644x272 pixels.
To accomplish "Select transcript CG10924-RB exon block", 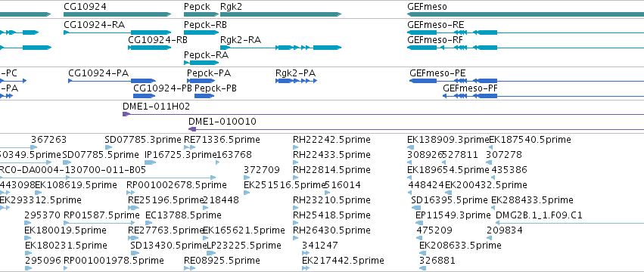I will point(150,48).
